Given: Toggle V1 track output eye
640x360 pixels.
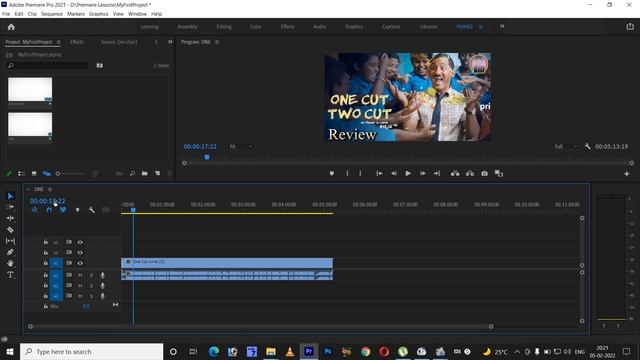Looking at the screenshot, I should point(80,263).
